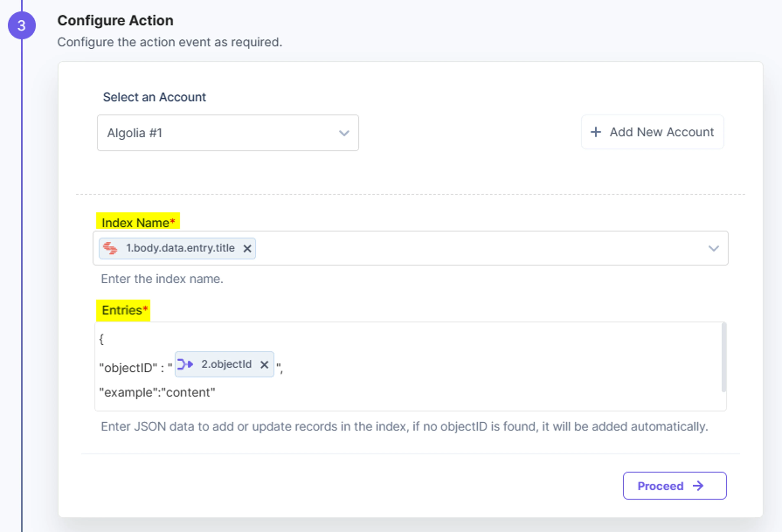Click the 2.objectId tag text

226,364
